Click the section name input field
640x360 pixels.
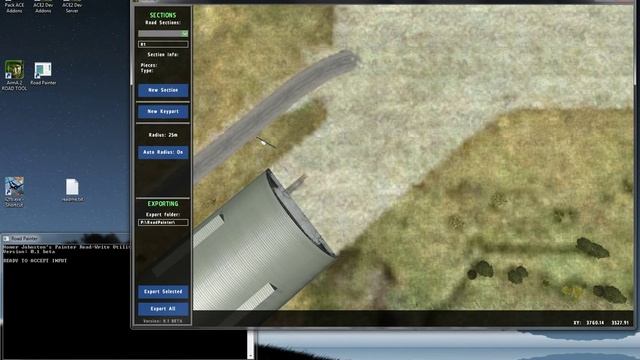point(163,44)
